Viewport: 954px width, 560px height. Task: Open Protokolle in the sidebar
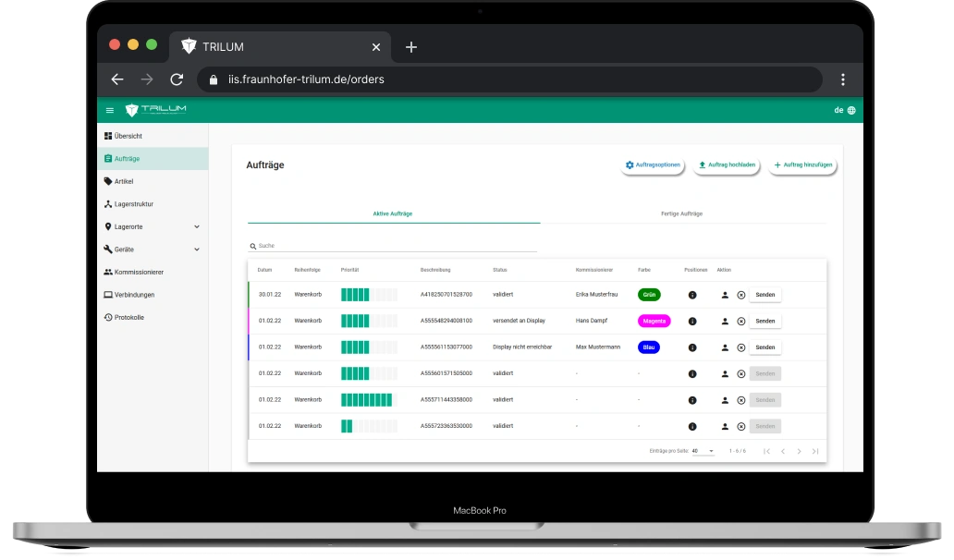[128, 317]
